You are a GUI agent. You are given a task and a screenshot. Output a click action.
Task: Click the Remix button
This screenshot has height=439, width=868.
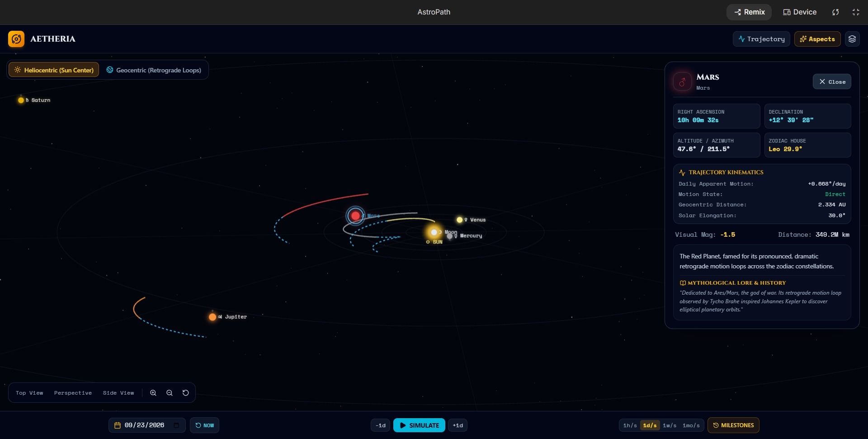[749, 12]
